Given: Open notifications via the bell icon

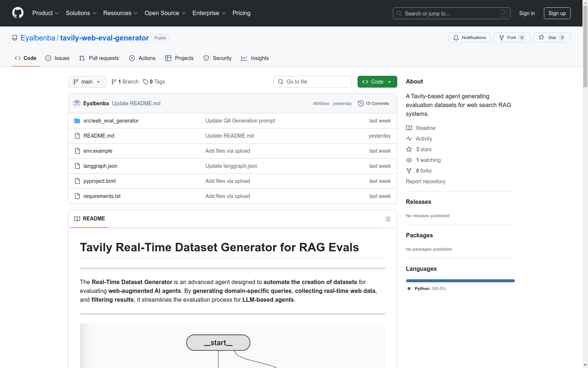Looking at the screenshot, I should [x=456, y=38].
